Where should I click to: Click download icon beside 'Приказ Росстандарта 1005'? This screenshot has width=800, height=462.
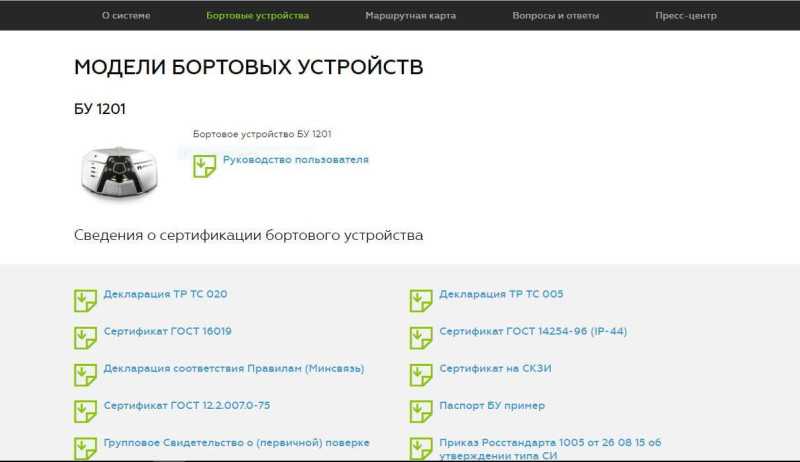[x=421, y=449]
